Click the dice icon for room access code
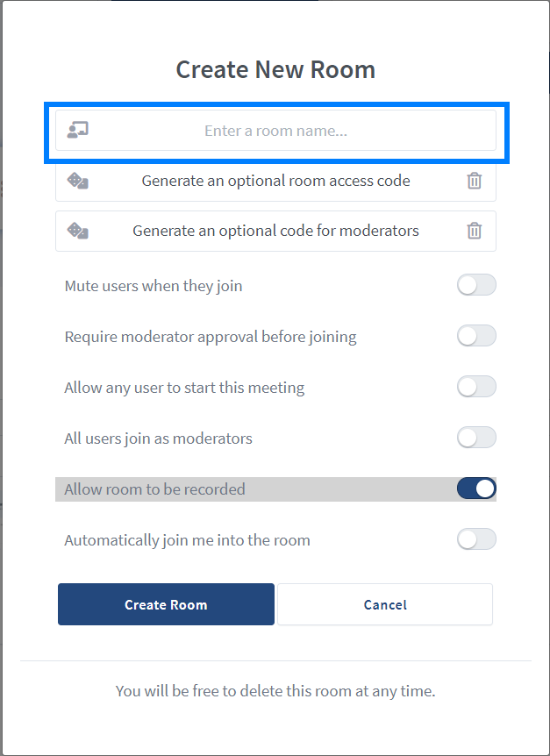This screenshot has height=756, width=550. [78, 182]
